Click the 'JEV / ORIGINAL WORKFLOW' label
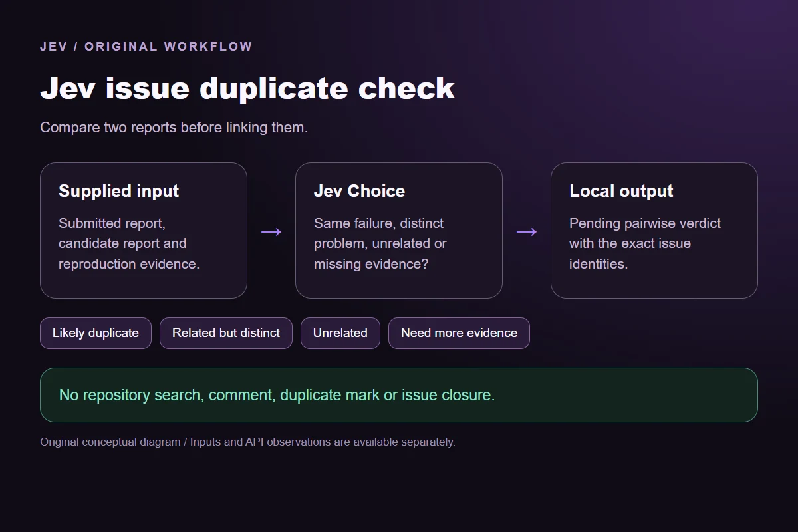The height and width of the screenshot is (532, 798). (146, 47)
